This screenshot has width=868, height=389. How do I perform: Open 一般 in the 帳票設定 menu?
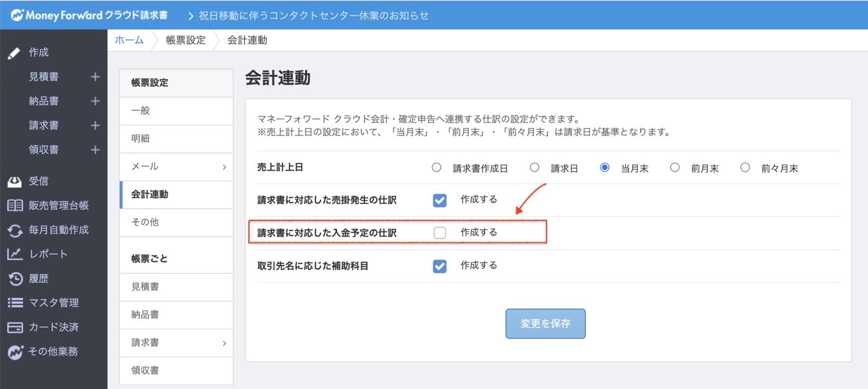click(x=176, y=111)
